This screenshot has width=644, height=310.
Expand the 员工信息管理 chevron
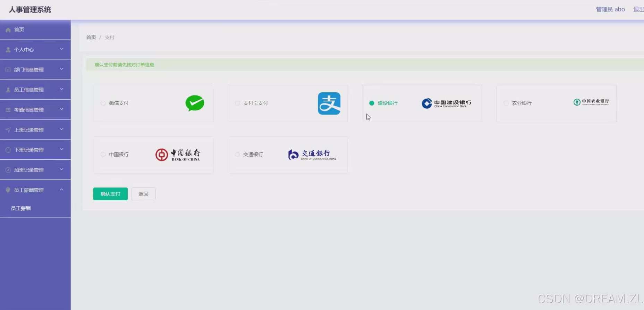[61, 89]
